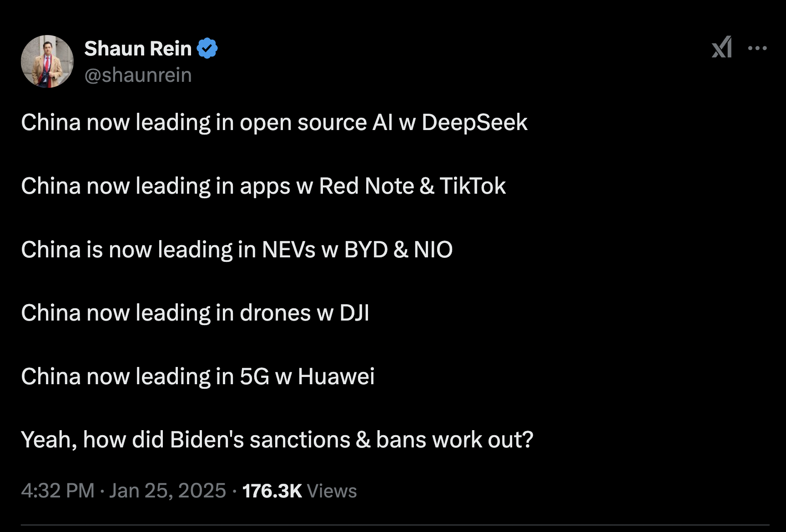Click the Jan 25, 2025 date
786x532 pixels.
pos(167,491)
